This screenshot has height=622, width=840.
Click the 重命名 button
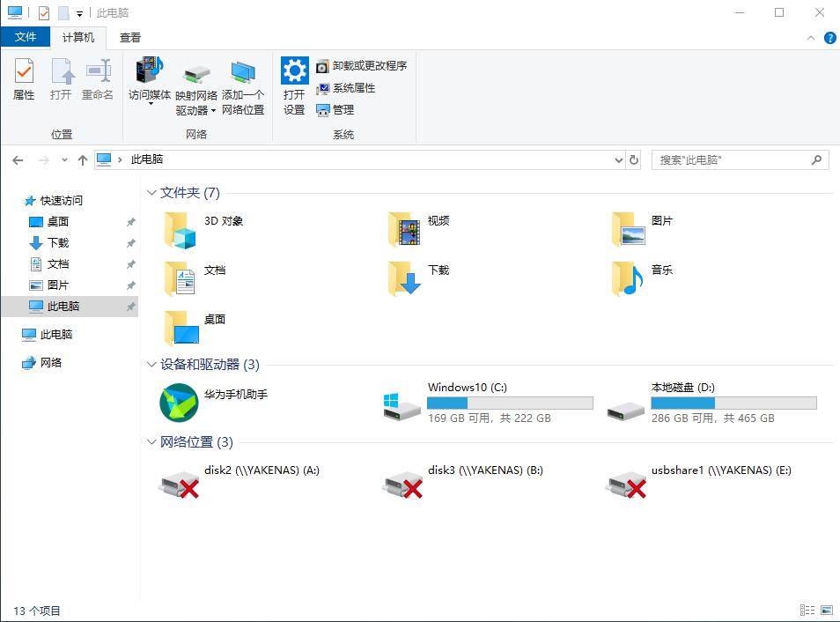pos(97,79)
